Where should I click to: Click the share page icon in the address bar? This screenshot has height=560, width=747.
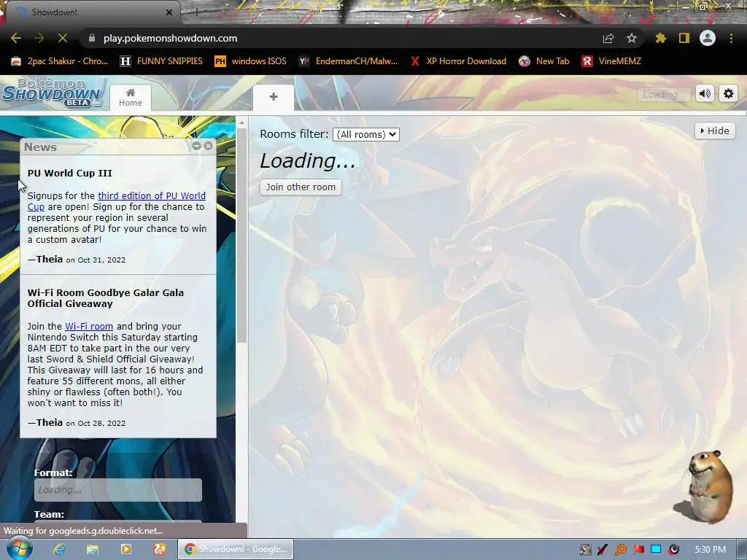point(608,38)
